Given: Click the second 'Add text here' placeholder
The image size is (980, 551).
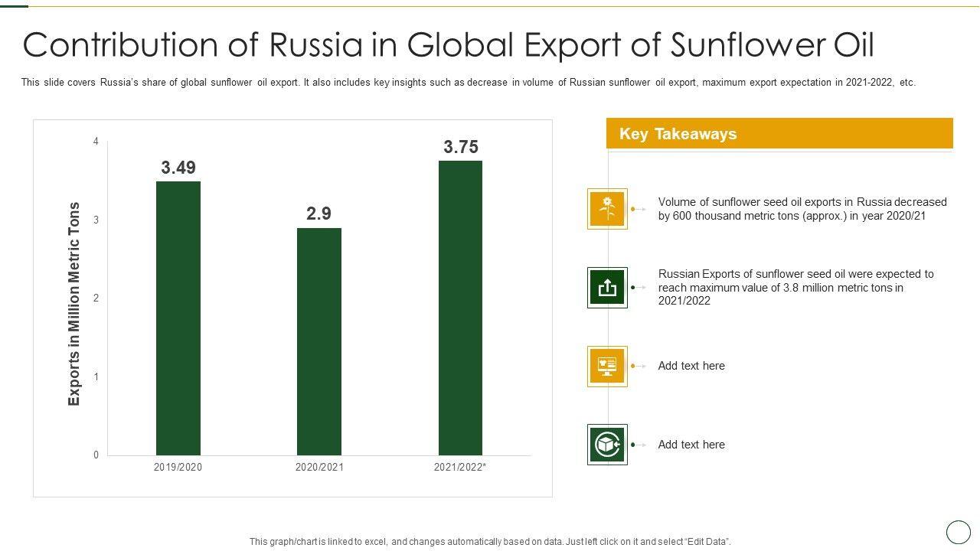Looking at the screenshot, I should click(691, 445).
